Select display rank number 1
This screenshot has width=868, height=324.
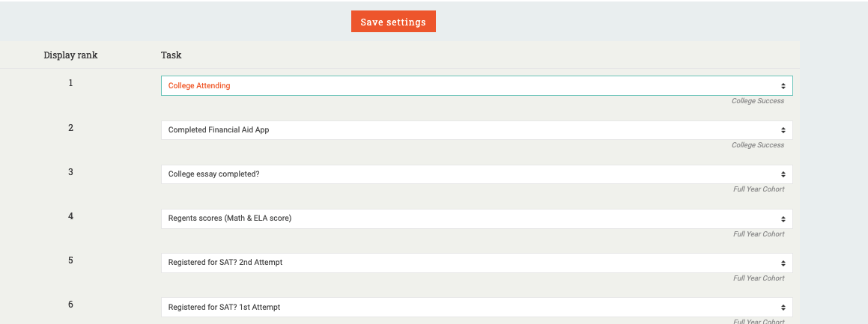(x=70, y=83)
